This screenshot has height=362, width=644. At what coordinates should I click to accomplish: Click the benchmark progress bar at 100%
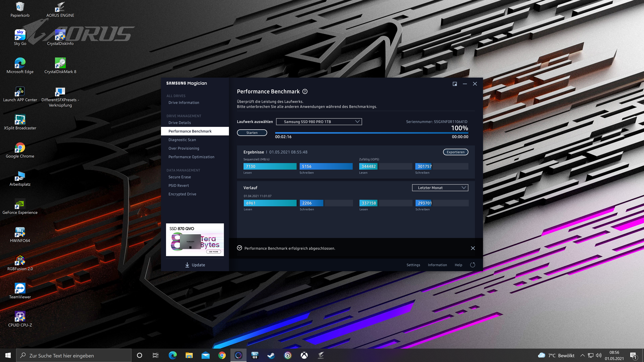pyautogui.click(x=371, y=133)
